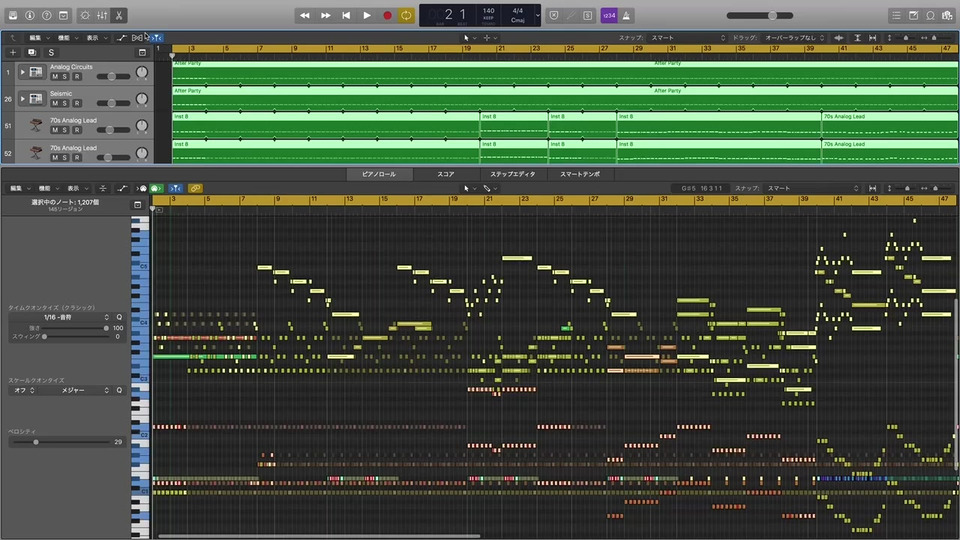Open the Note Pad icon

(x=913, y=15)
